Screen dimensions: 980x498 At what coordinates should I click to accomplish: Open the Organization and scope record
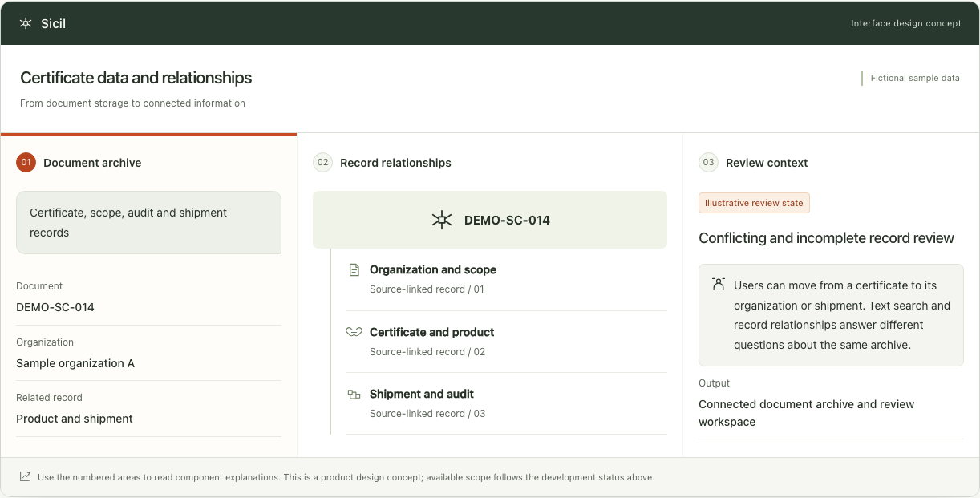pyautogui.click(x=507, y=279)
